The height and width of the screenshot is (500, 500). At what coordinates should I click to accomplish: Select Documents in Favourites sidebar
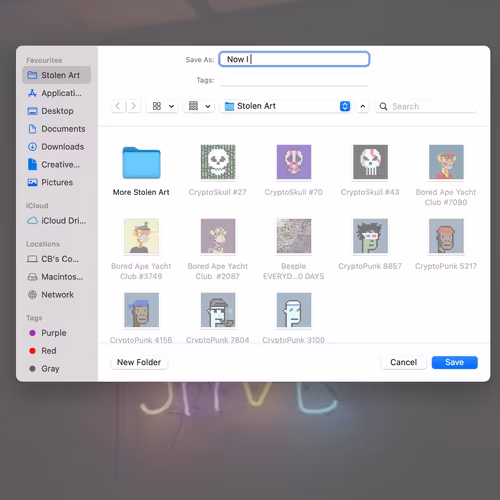pyautogui.click(x=56, y=129)
